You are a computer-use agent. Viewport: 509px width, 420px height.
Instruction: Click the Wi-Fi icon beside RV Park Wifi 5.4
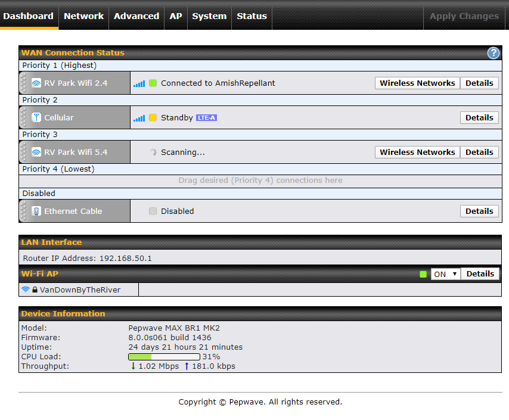click(36, 152)
